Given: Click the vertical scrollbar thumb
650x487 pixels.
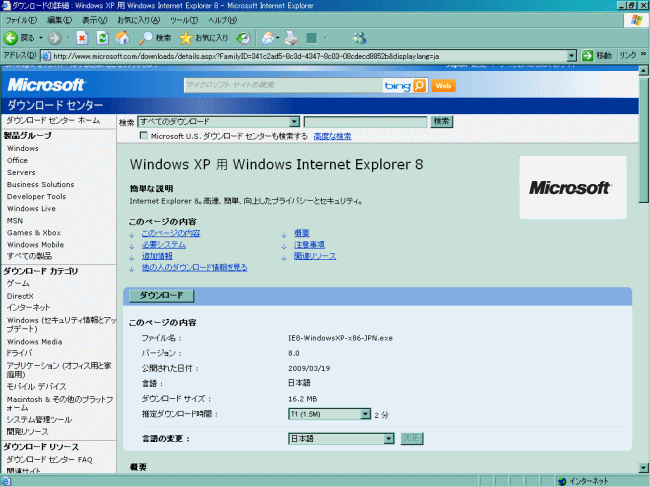Looking at the screenshot, I should (x=643, y=139).
